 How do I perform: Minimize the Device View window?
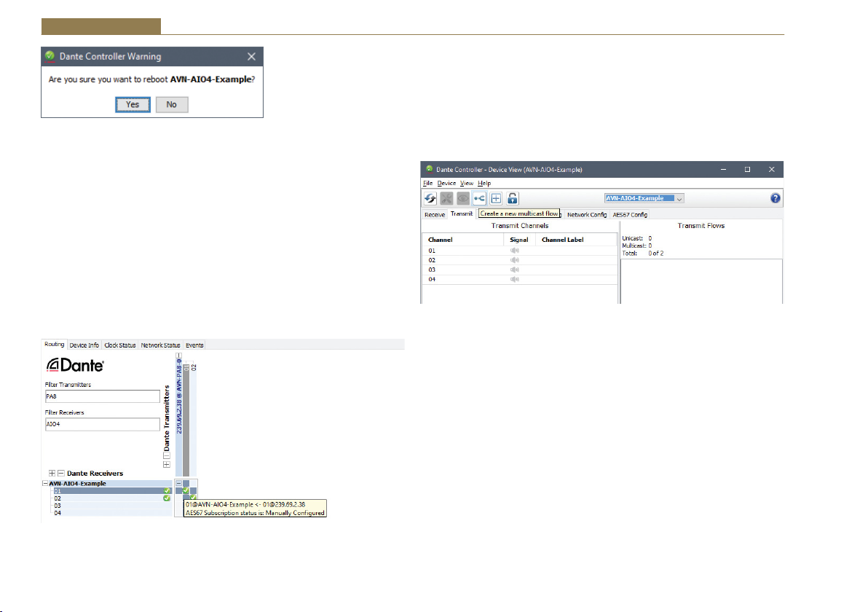coord(724,170)
